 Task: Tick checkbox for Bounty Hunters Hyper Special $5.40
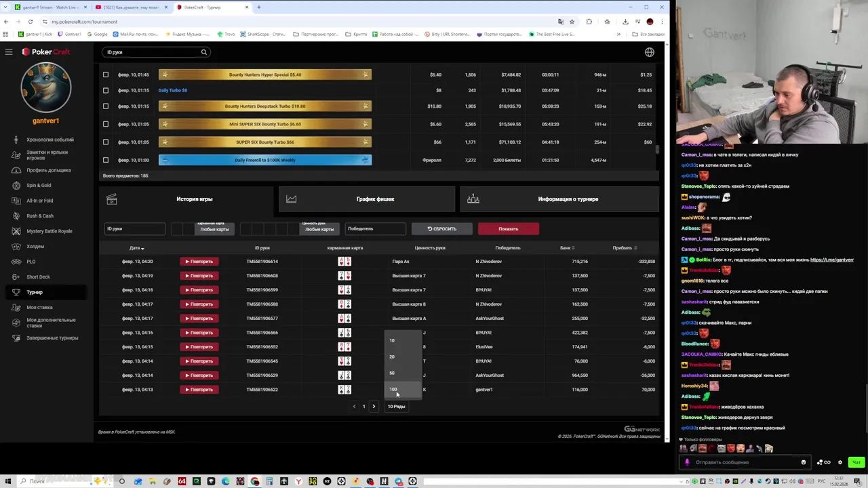(105, 75)
